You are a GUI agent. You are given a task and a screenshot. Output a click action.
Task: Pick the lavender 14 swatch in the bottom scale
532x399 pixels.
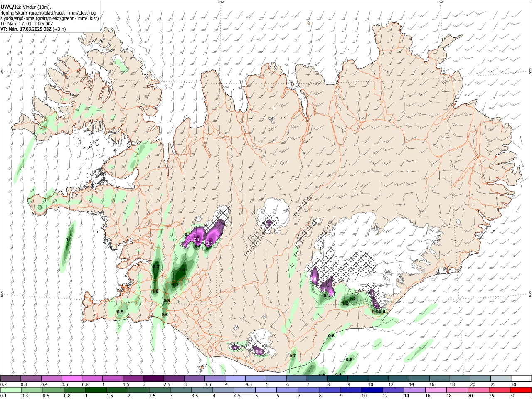point(415,390)
